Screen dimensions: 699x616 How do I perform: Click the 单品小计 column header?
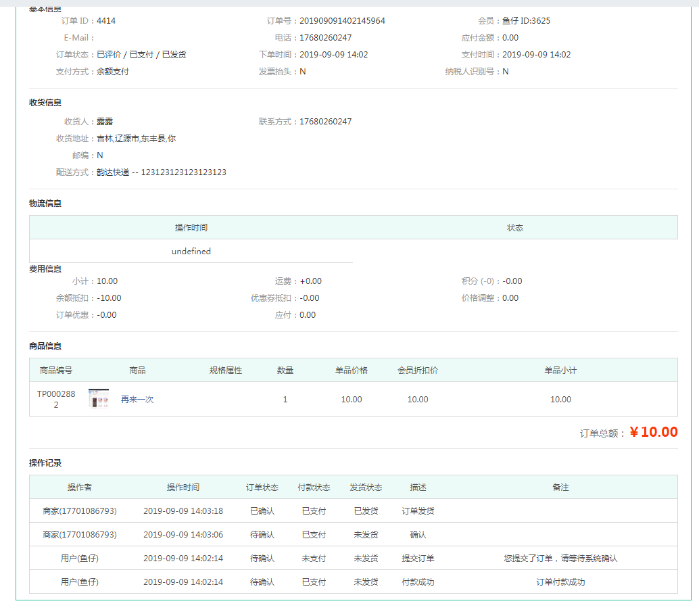click(x=560, y=371)
